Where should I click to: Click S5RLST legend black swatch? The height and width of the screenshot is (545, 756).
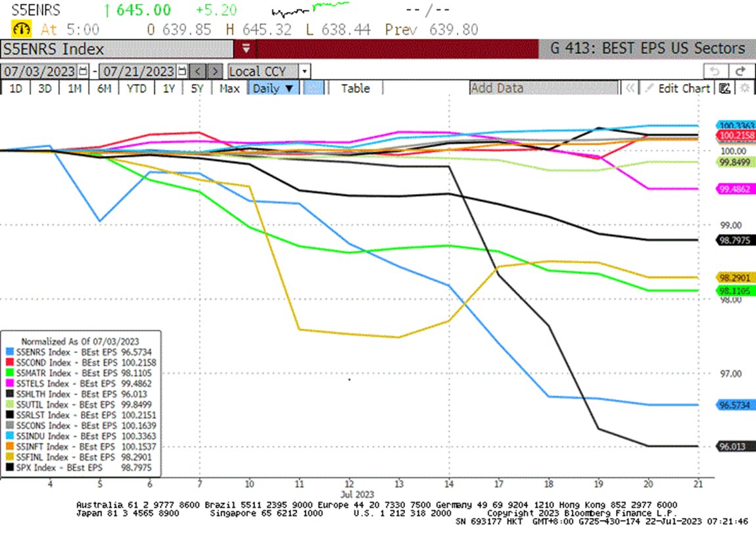(x=10, y=415)
